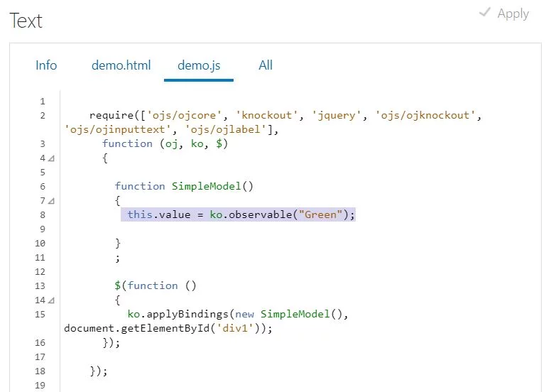Collapse the code fold at line 4

click(51, 158)
